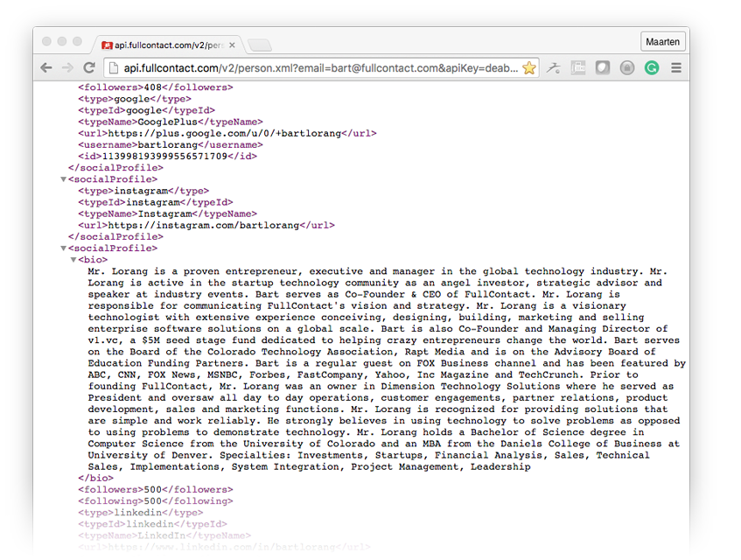The width and height of the screenshot is (741, 560).
Task: Click the instagram.com/bartlorang url line
Action: (x=206, y=226)
